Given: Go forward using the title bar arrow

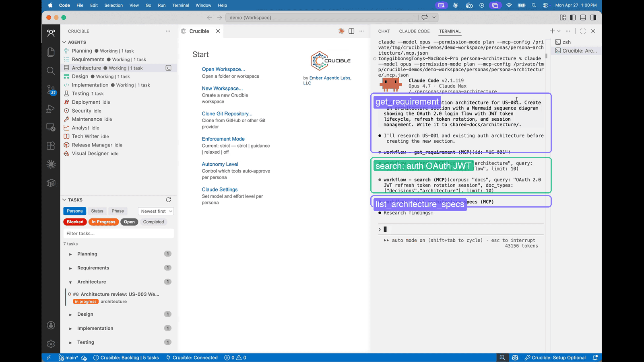Looking at the screenshot, I should pyautogui.click(x=219, y=18).
